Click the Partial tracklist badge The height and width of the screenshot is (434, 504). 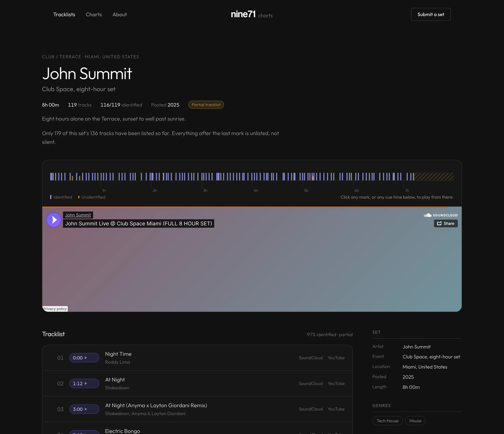[x=206, y=105]
